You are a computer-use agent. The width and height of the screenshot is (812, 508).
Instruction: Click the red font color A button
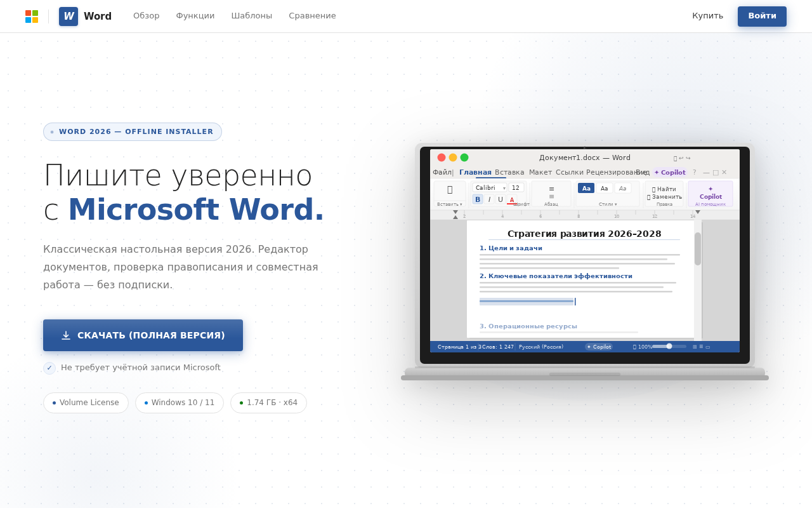click(512, 199)
